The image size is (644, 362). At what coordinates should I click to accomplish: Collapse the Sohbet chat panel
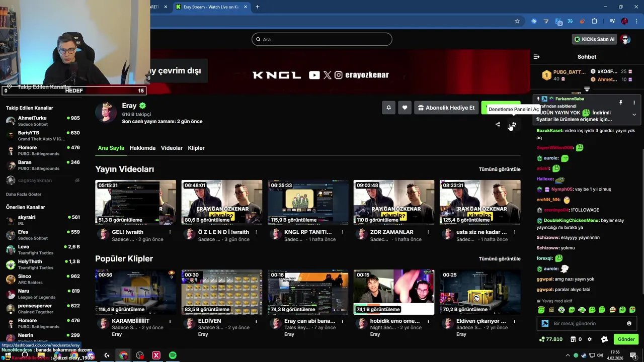[x=536, y=57]
